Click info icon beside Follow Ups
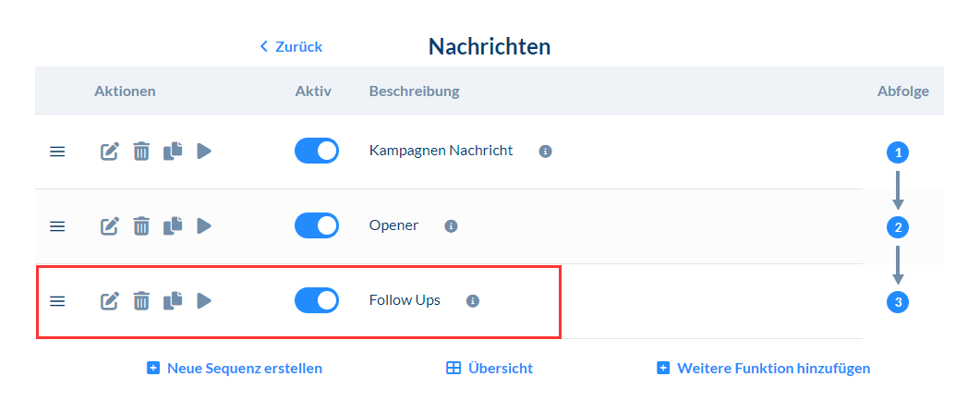The height and width of the screenshot is (413, 980). point(473,300)
